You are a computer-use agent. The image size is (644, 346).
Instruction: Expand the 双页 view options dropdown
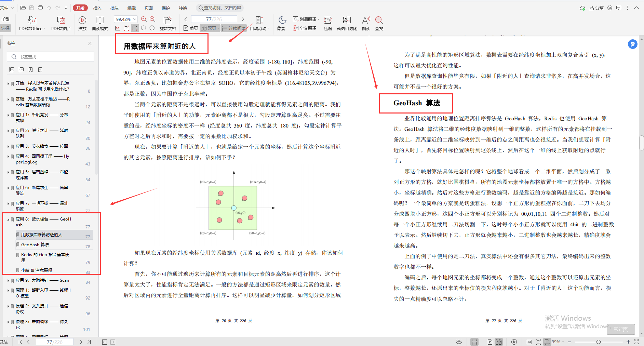tap(218, 28)
